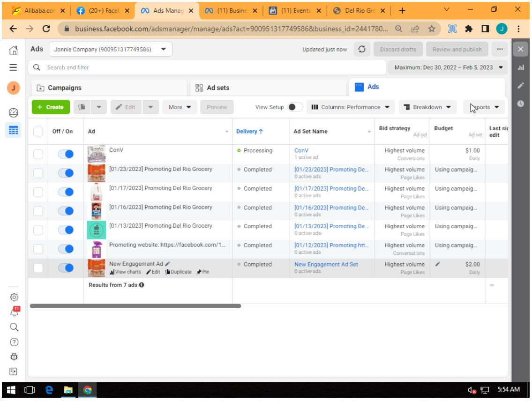Viewport: 532px width, 401px height.
Task: Turn off the [01/16/2023] ad toggle
Action: (66, 211)
